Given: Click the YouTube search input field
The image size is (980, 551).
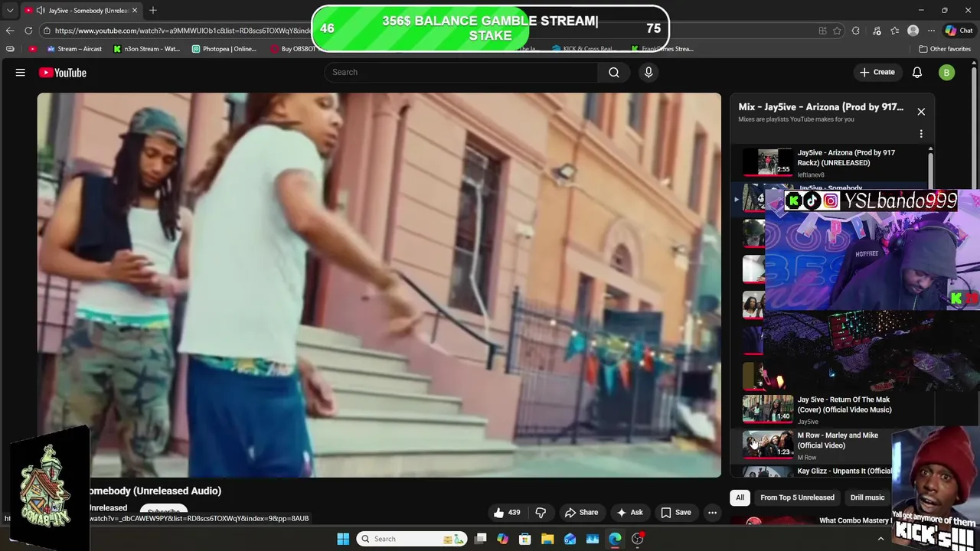Looking at the screenshot, I should coord(461,72).
